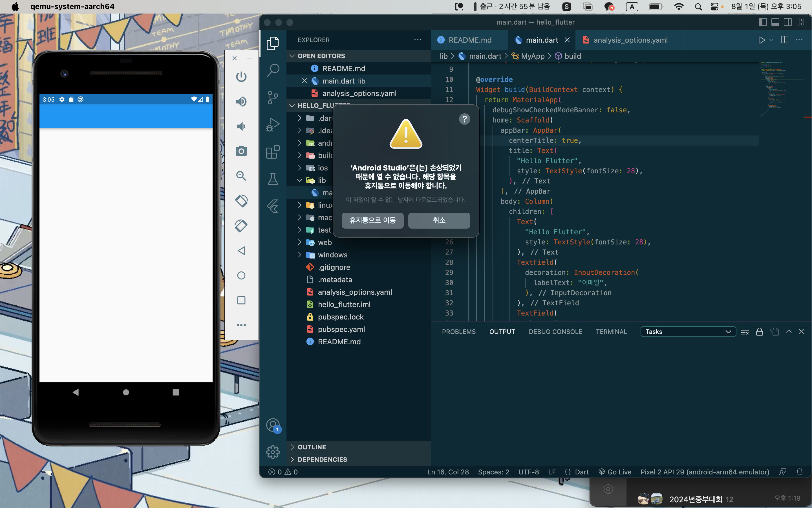812x508 pixels.
Task: Open the Extensions view
Action: 273,152
